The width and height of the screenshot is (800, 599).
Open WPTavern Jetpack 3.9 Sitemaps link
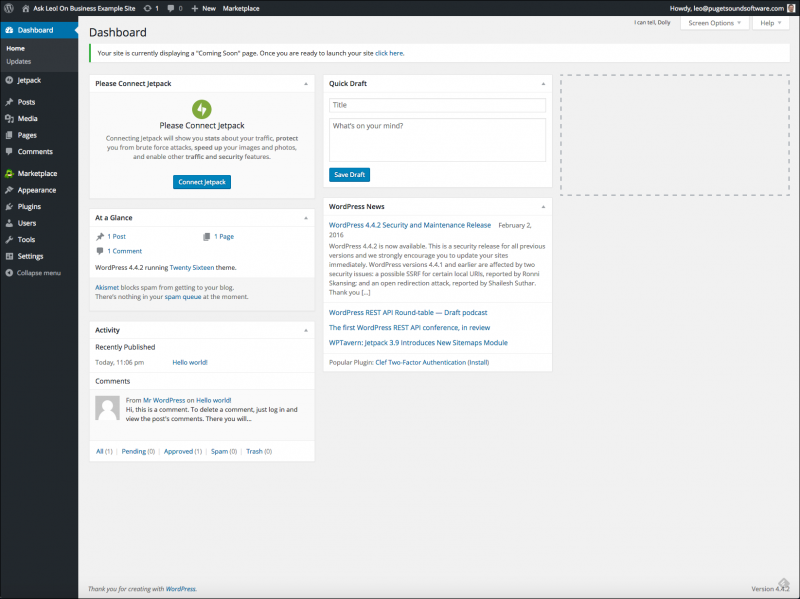pos(418,343)
